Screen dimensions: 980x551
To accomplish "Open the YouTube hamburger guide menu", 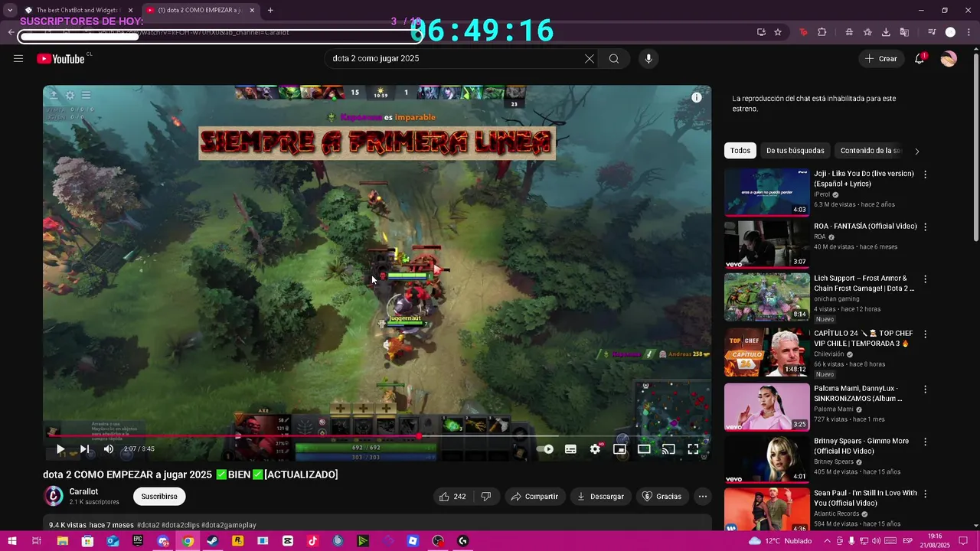I will 18,59.
